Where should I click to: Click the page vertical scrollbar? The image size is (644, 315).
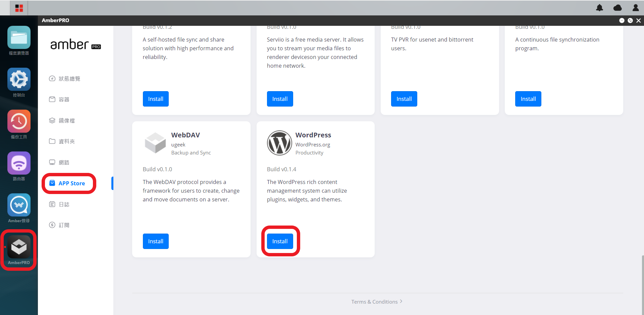click(x=642, y=285)
